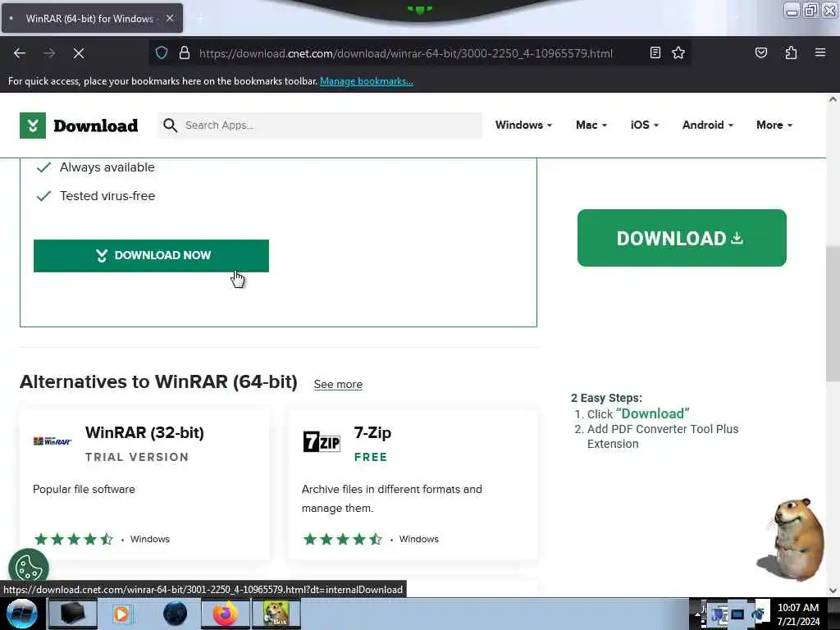Click the "Download" link in 2 Easy Steps
The width and height of the screenshot is (840, 630).
coord(653,413)
